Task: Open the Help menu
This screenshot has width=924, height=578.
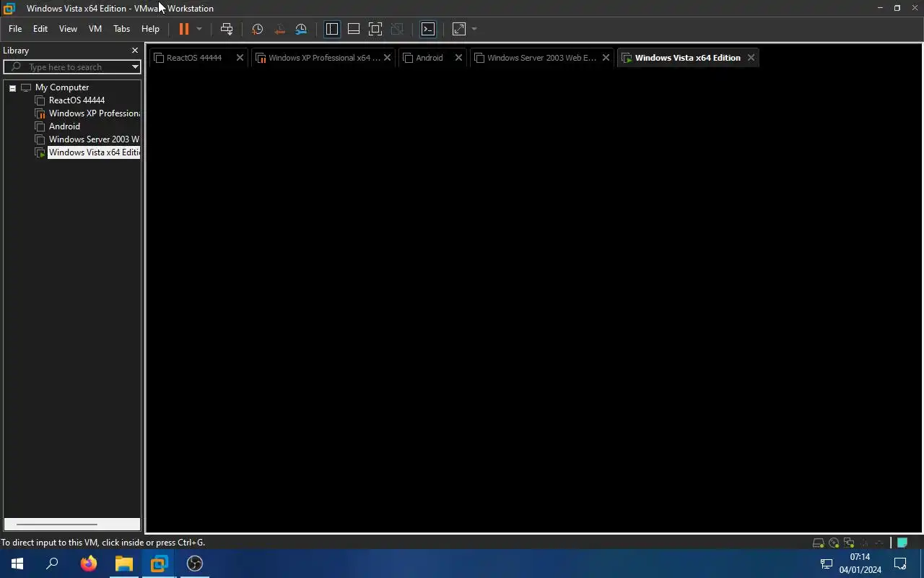Action: point(150,29)
